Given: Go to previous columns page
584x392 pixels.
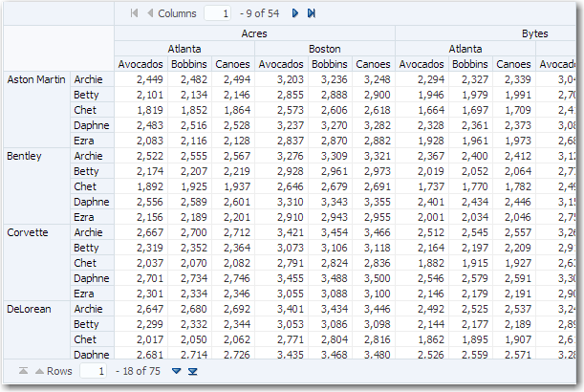Looking at the screenshot, I should click(x=150, y=13).
